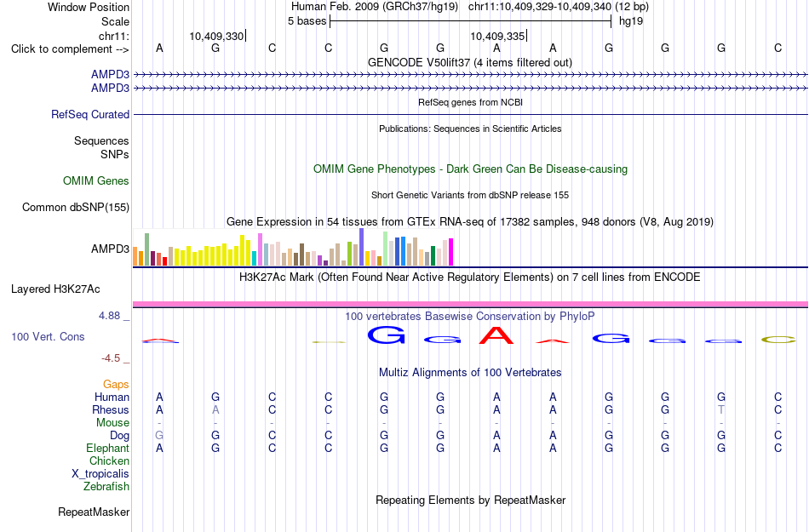
Task: Click the chr11: base position label
Action: point(114,36)
